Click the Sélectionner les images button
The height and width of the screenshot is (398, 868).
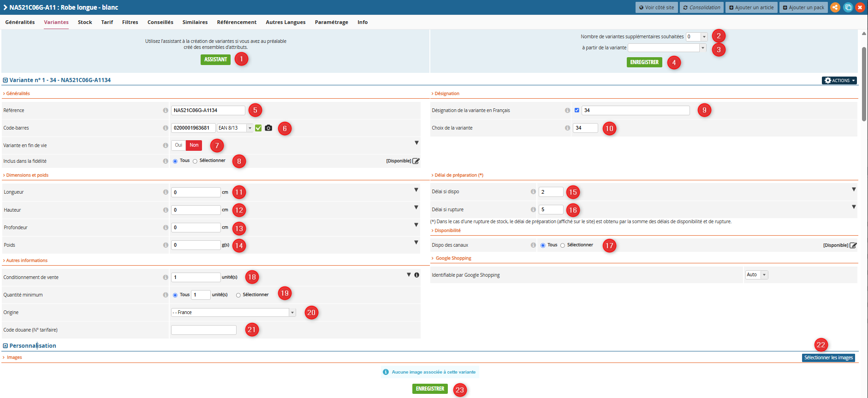[828, 358]
